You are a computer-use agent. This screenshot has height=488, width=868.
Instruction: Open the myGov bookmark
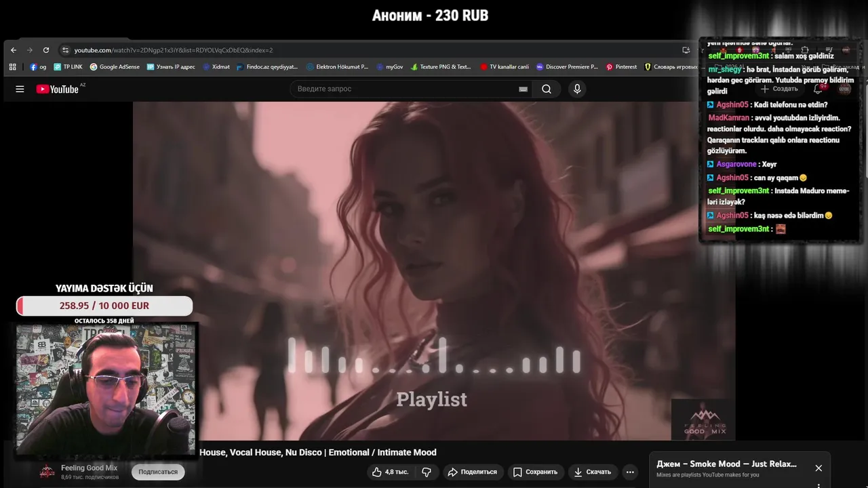[390, 67]
